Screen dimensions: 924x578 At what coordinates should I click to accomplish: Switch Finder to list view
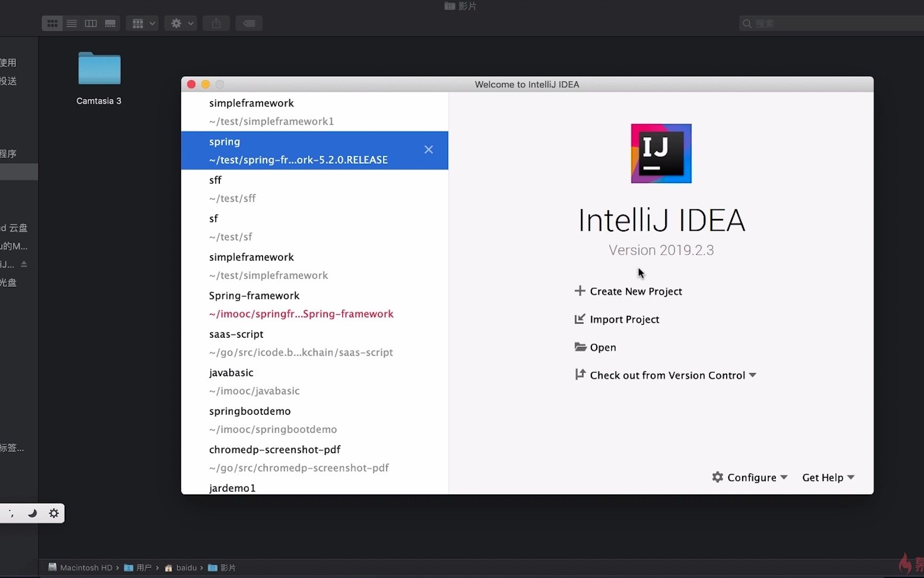(72, 24)
